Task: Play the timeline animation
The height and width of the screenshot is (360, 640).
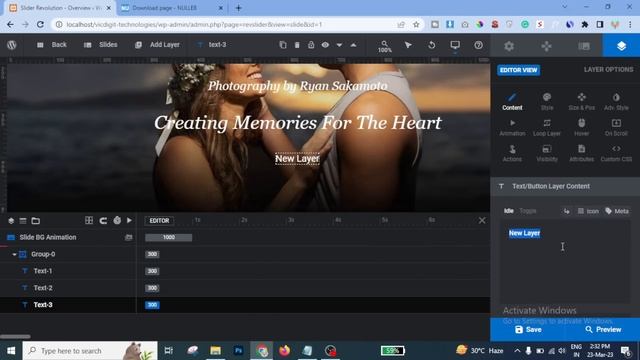Action: point(129,220)
